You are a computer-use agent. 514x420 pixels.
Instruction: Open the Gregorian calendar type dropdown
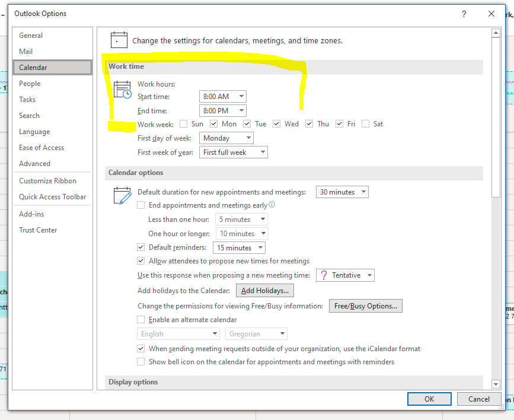(256, 334)
